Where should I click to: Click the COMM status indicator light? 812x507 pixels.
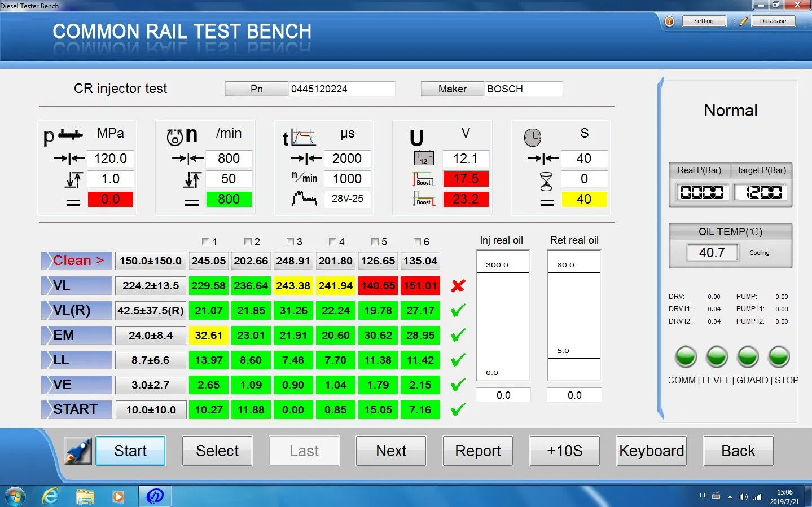click(x=686, y=356)
